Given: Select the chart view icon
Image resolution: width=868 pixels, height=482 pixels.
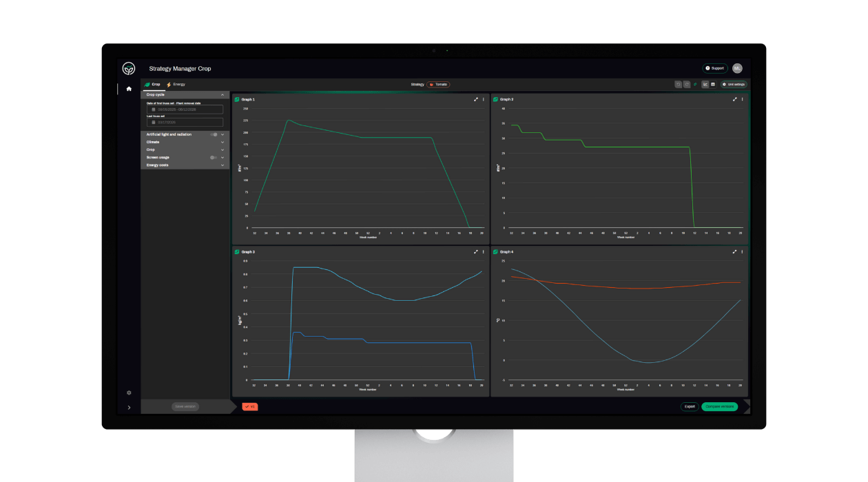Looking at the screenshot, I should 705,84.
